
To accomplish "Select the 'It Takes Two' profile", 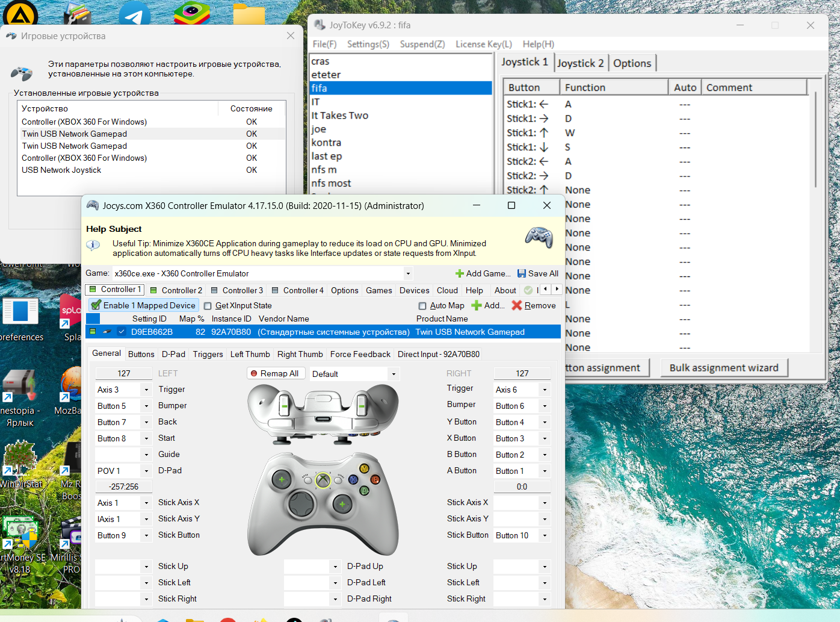I will pos(339,116).
